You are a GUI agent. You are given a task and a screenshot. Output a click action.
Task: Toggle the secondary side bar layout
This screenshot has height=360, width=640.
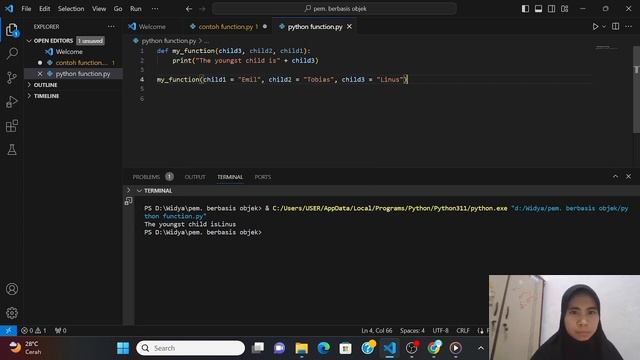point(551,9)
